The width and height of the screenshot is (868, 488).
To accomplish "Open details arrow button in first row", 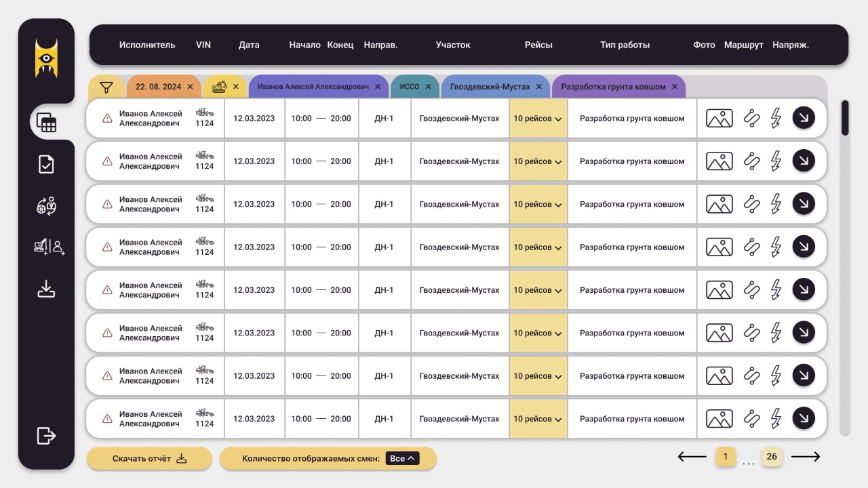I will coord(804,118).
